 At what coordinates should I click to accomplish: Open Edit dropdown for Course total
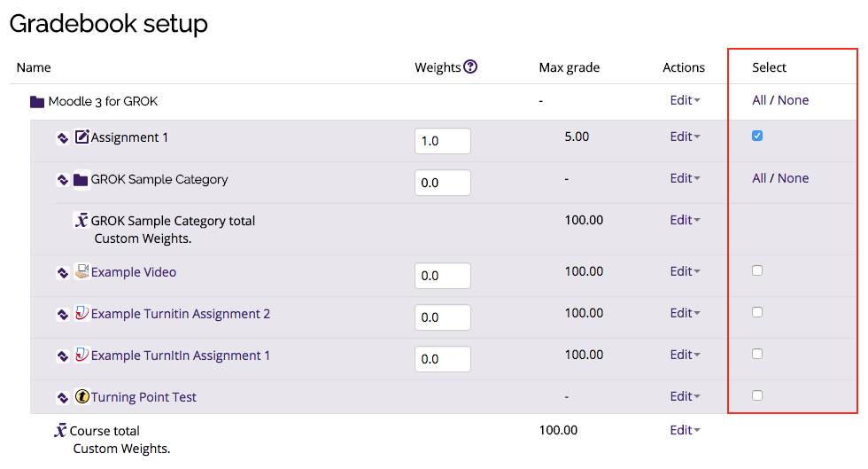pos(685,430)
